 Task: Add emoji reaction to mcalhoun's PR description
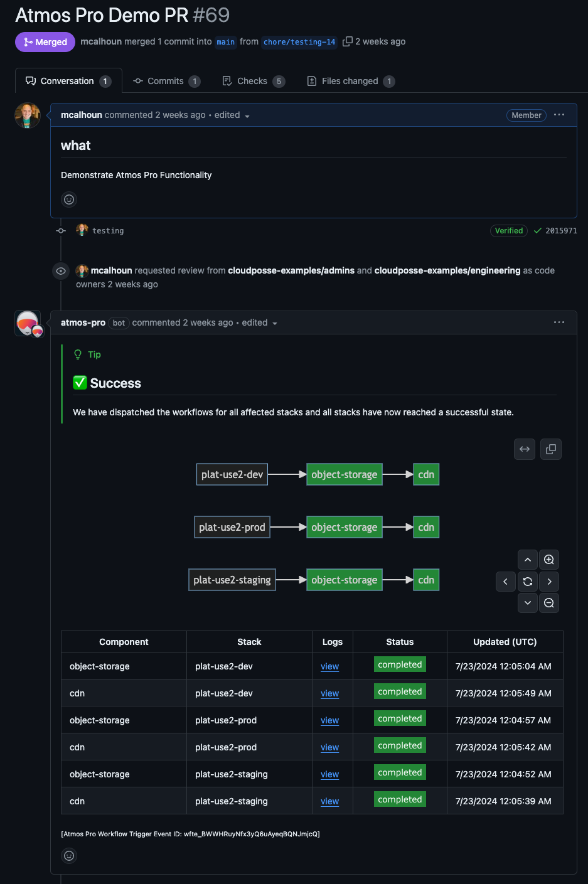click(69, 200)
